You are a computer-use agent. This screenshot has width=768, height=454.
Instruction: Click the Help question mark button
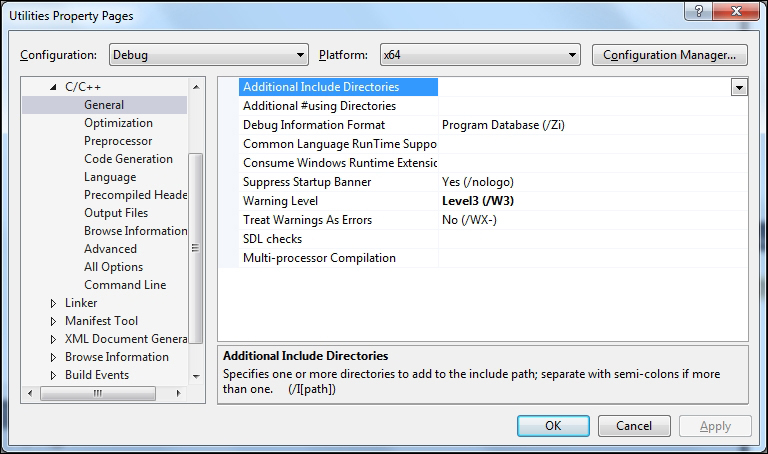[699, 11]
